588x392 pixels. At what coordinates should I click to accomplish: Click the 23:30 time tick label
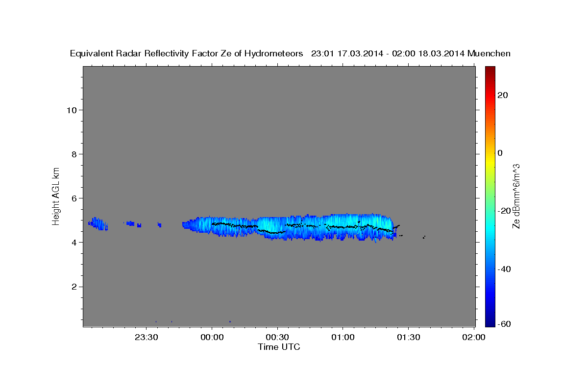coord(147,337)
